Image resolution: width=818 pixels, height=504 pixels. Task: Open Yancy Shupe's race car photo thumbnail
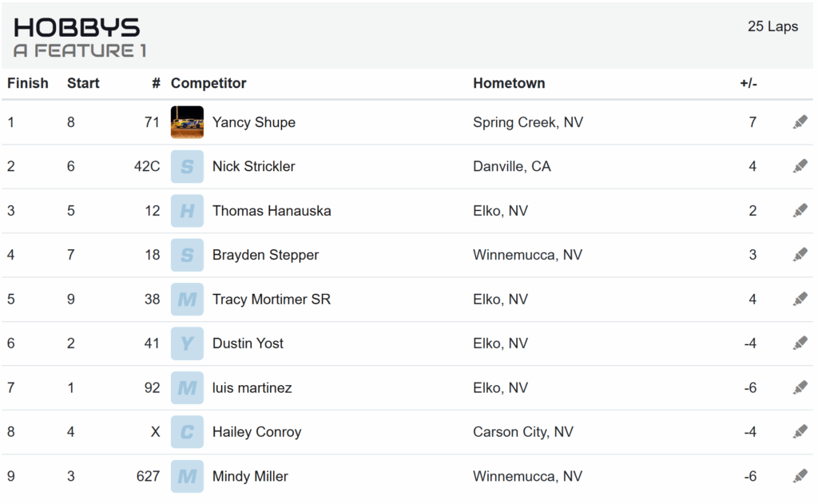(187, 122)
